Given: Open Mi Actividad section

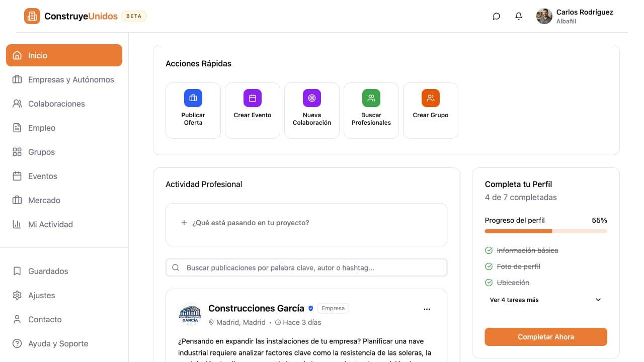Looking at the screenshot, I should (64, 224).
